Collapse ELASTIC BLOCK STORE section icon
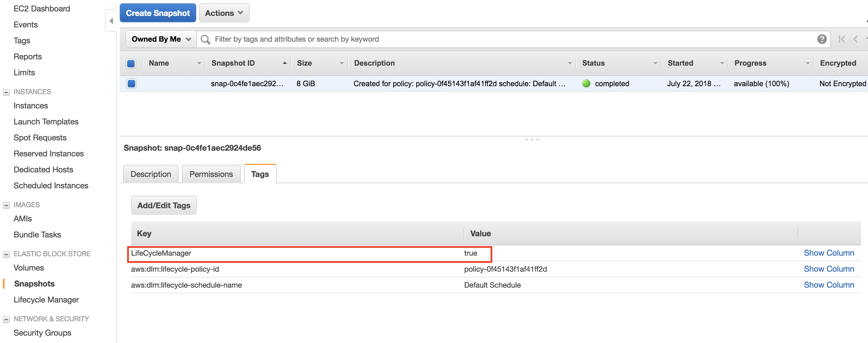Image resolution: width=868 pixels, height=343 pixels. pos(6,254)
